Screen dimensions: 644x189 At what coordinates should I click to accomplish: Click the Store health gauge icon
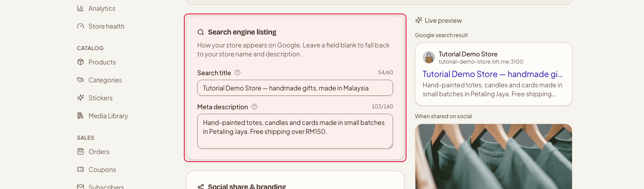80,26
